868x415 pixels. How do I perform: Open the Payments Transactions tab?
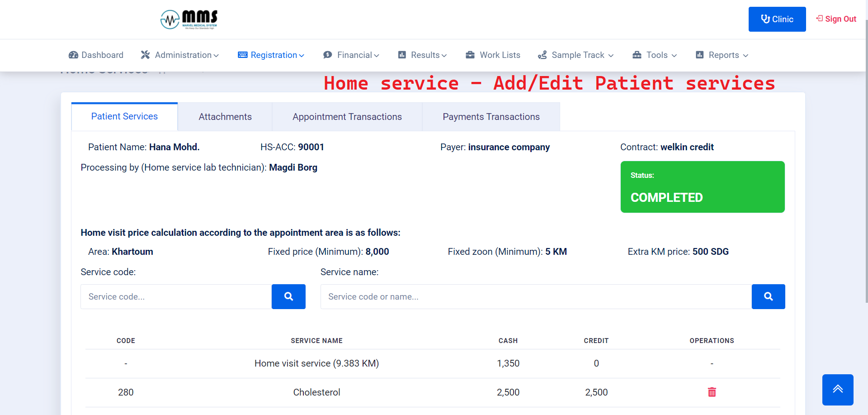pos(491,116)
